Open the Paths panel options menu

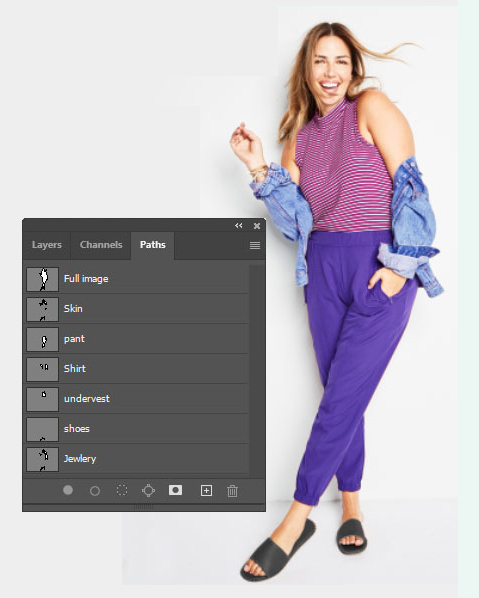tap(255, 245)
